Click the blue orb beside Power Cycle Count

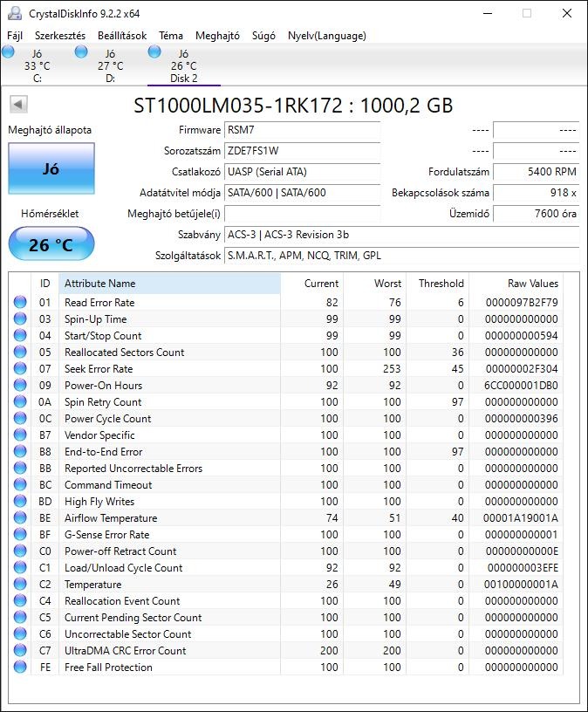pyautogui.click(x=20, y=418)
